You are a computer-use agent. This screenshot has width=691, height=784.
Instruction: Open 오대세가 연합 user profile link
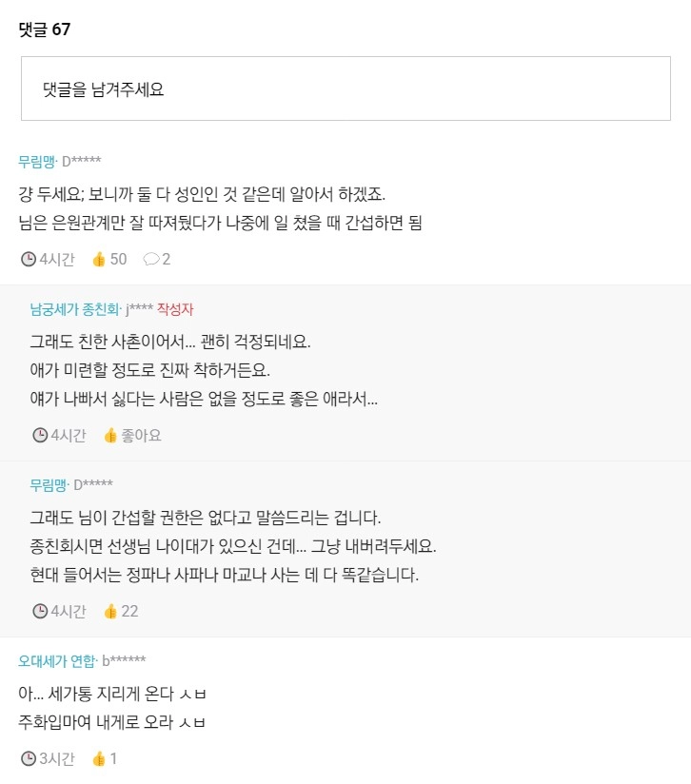(57, 661)
